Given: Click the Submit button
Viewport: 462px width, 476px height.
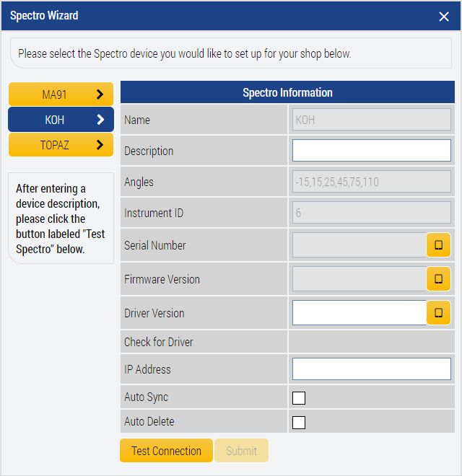Looking at the screenshot, I should click(x=241, y=451).
